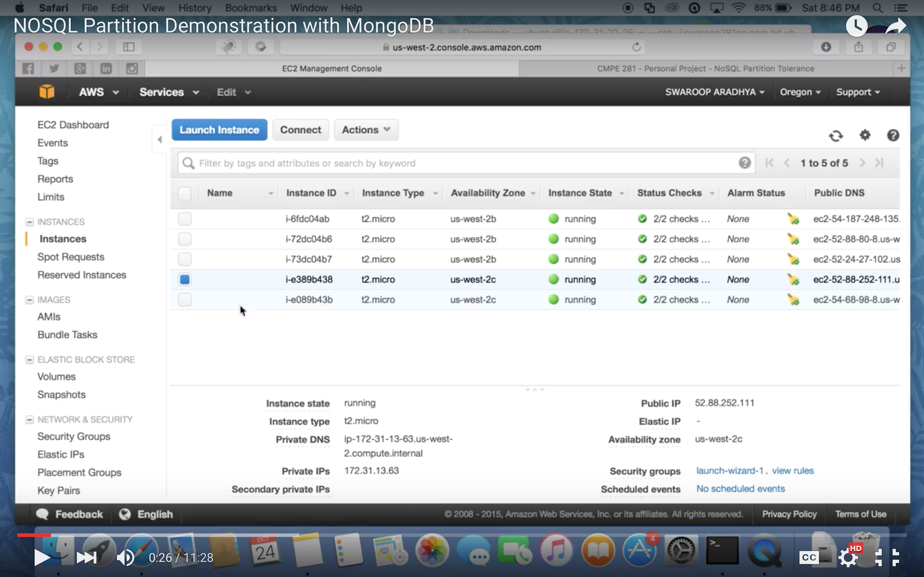Click the AWS orange cube logo
The image size is (924, 577).
tap(47, 92)
